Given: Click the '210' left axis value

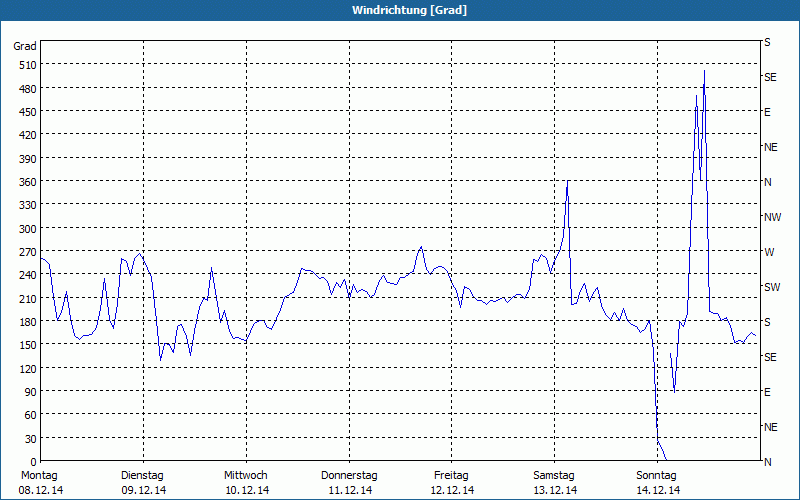Looking at the screenshot, I should click(x=28, y=299).
